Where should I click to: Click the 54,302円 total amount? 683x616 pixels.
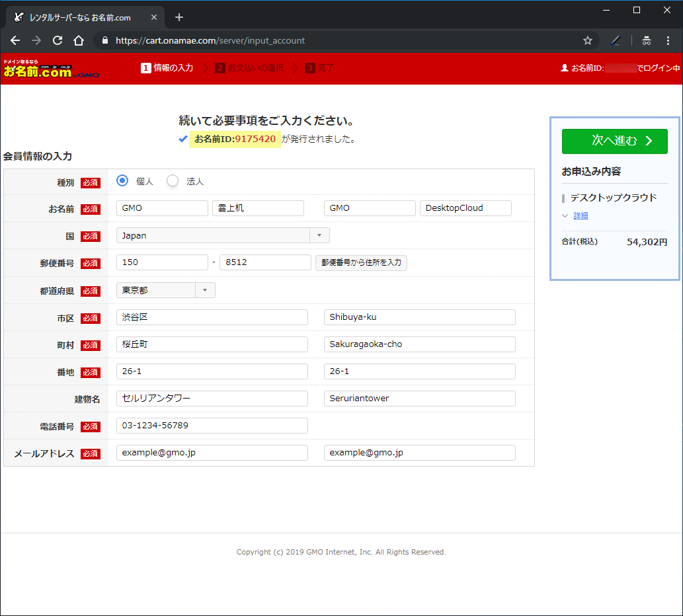pos(647,242)
